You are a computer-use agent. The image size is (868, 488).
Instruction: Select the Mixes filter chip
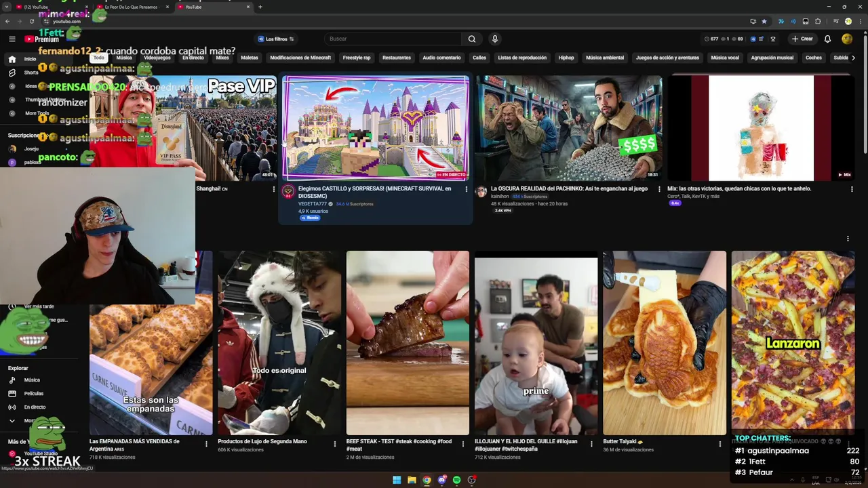point(222,58)
